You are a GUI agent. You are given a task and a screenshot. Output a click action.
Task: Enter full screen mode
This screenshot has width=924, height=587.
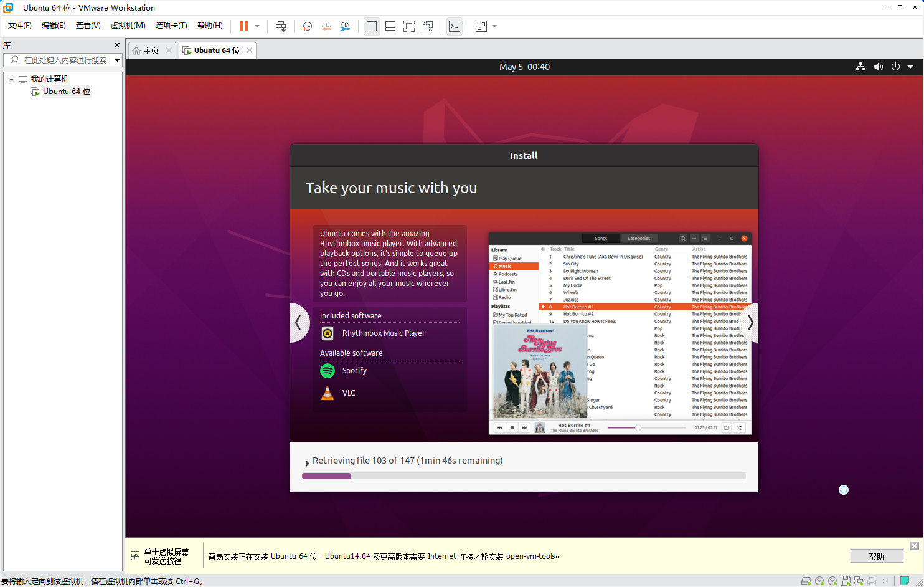coord(409,26)
